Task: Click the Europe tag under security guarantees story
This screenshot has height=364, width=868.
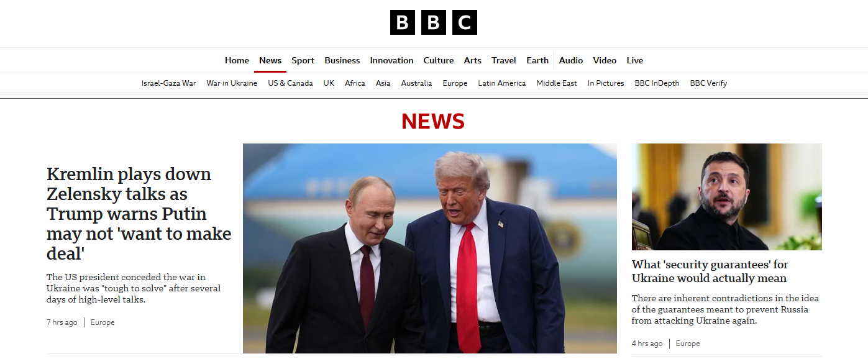Action: [688, 344]
